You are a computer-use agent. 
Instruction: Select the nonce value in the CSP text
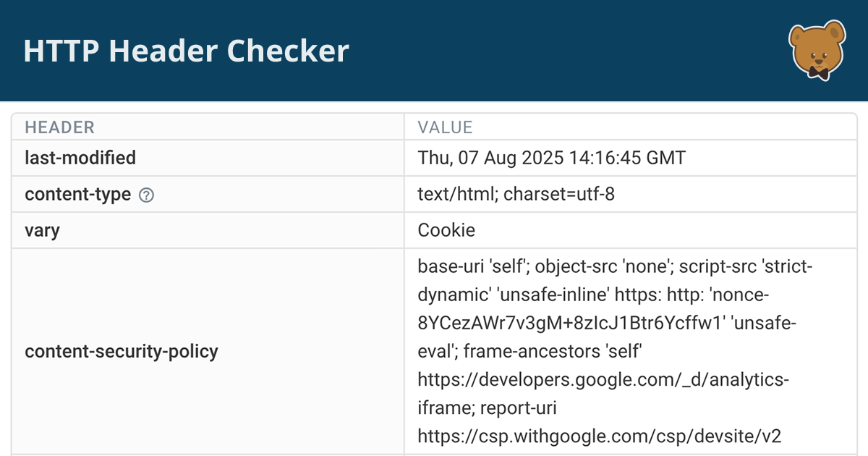[x=571, y=322]
